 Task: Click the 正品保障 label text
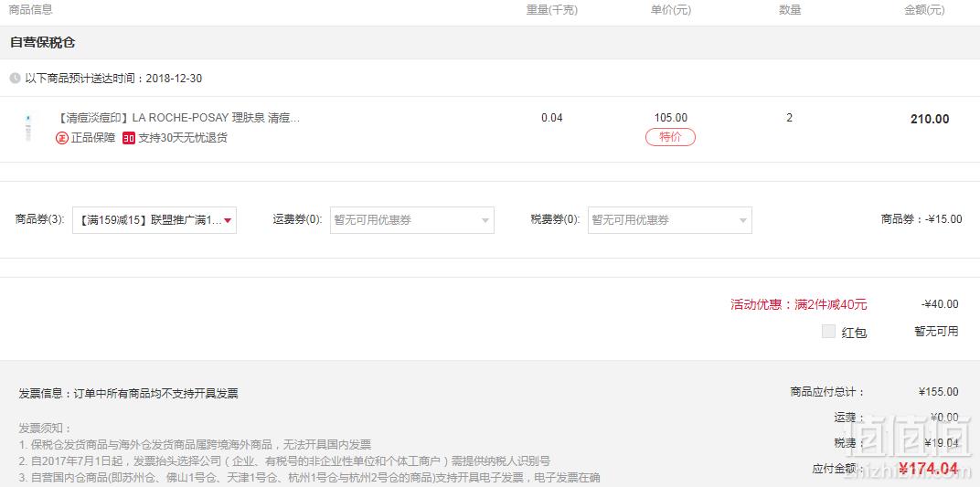(x=93, y=138)
